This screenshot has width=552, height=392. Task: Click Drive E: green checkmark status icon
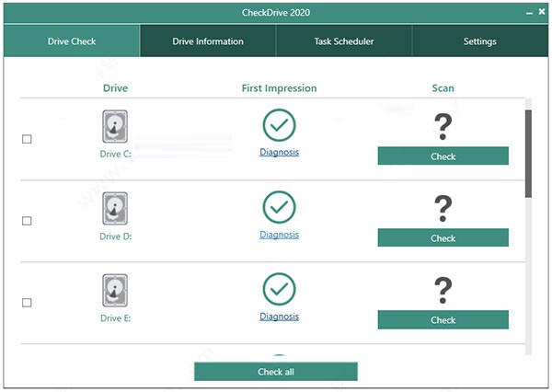(x=279, y=289)
